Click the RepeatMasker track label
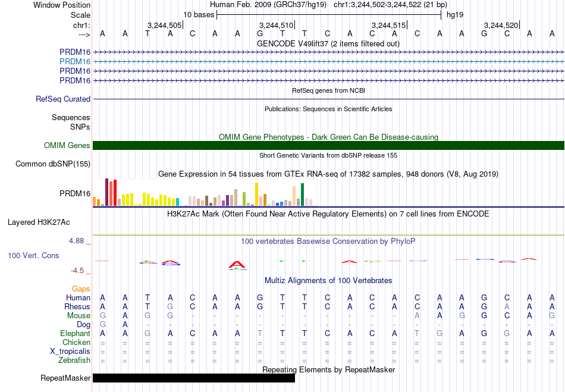Screen dimensions: 565x392 pyautogui.click(x=65, y=378)
